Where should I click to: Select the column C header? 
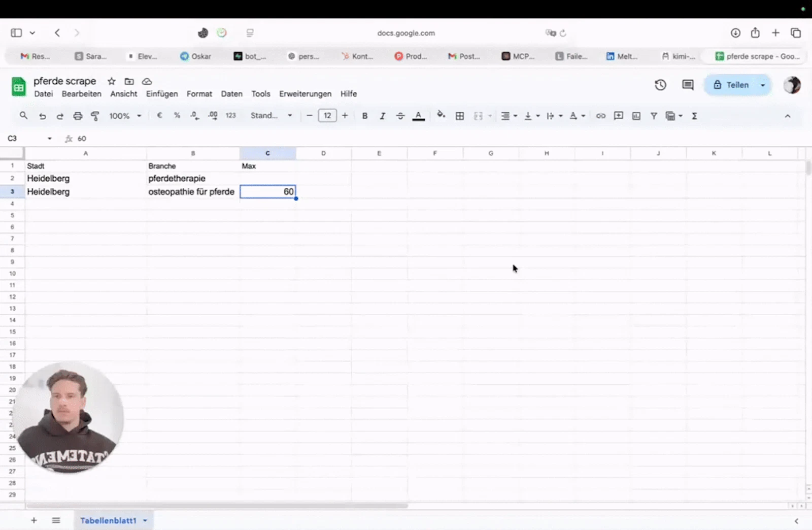[267, 153]
